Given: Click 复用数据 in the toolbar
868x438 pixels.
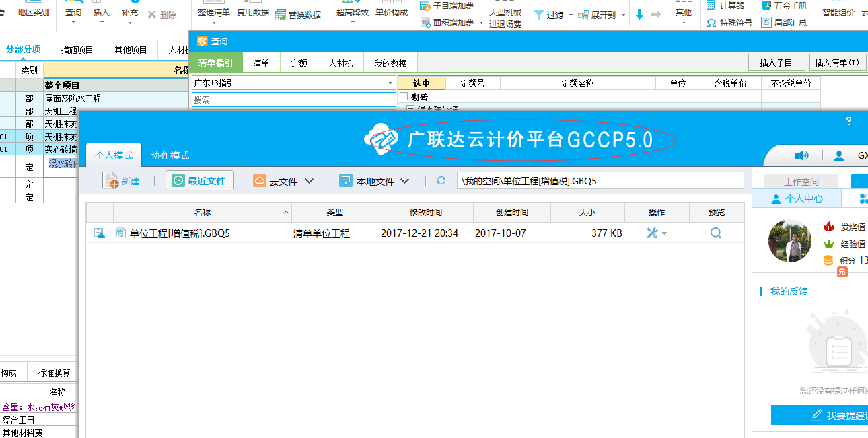Looking at the screenshot, I should point(252,13).
